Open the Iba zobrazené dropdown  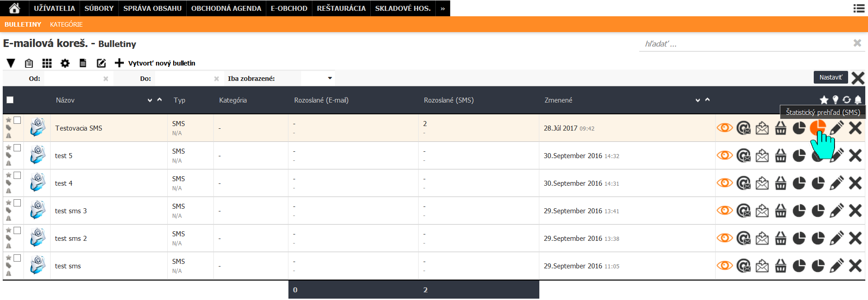(x=317, y=78)
